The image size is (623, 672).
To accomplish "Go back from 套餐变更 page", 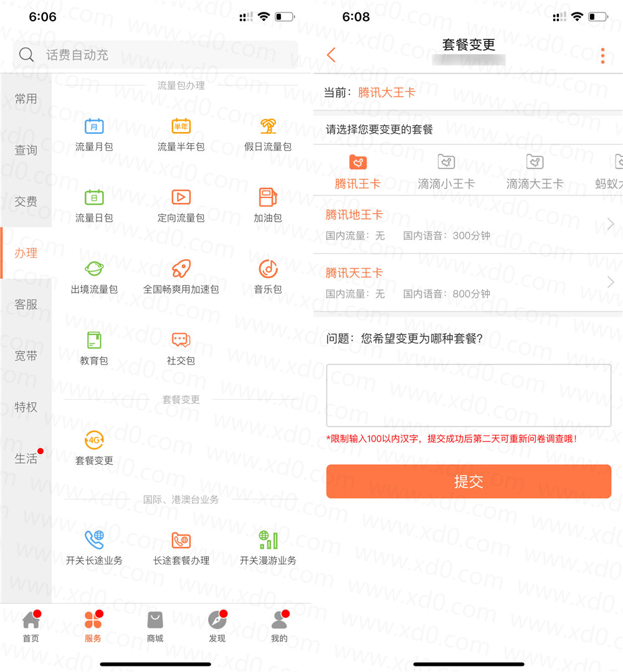I will coord(331,55).
